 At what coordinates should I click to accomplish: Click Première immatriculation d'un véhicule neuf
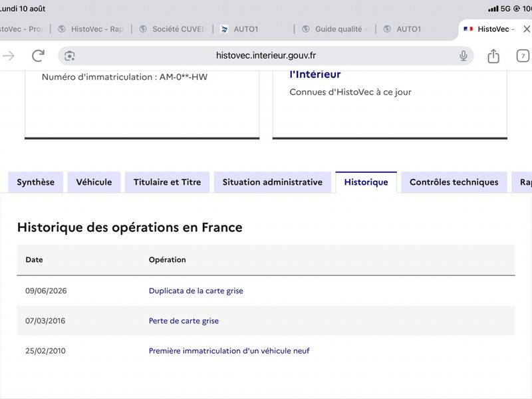tap(229, 351)
